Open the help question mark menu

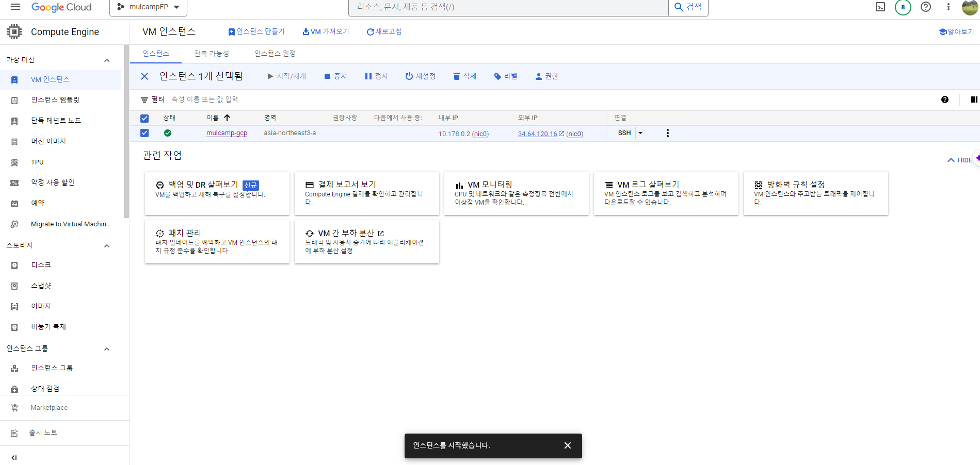pos(926,7)
